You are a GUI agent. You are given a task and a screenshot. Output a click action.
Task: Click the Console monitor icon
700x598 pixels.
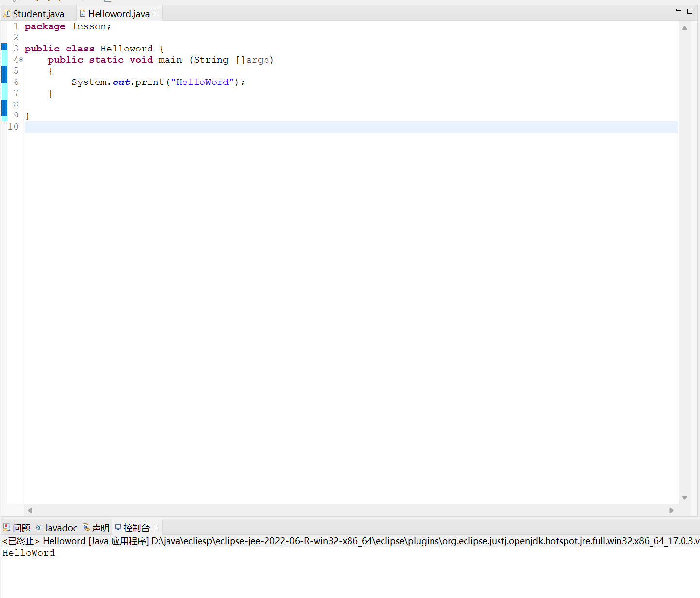click(118, 527)
